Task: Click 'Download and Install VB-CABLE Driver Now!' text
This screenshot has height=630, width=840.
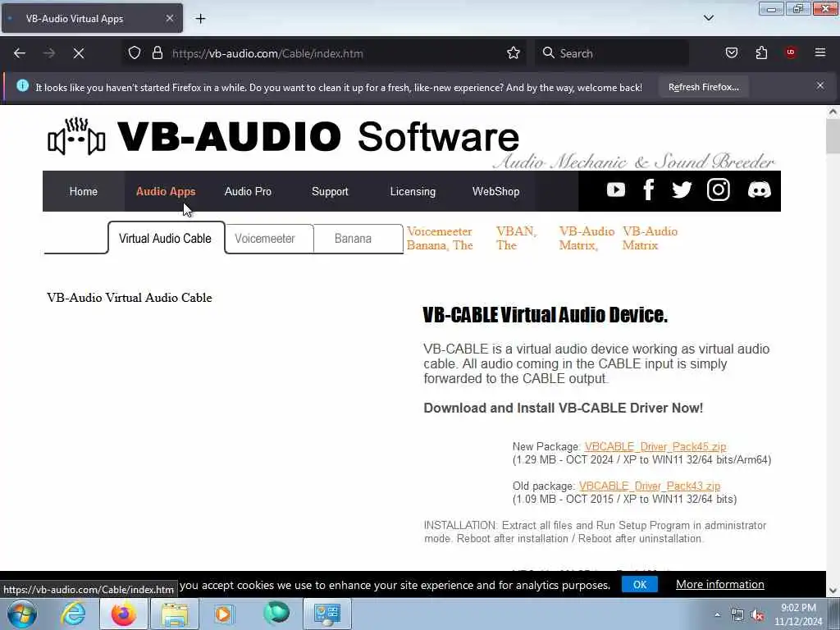Action: tap(563, 408)
